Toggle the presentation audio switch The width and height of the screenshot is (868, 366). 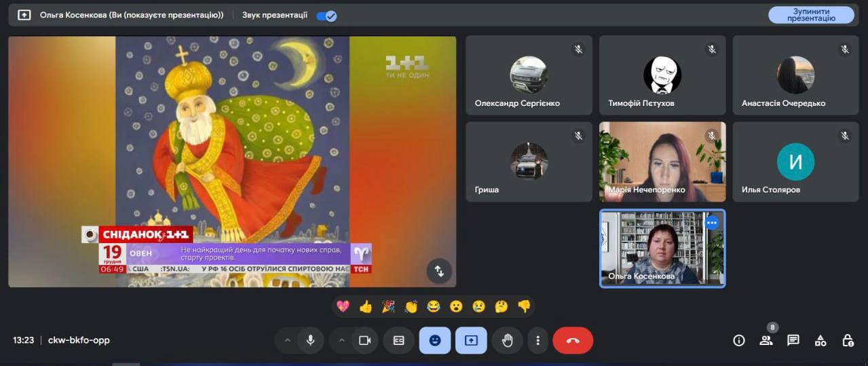coord(326,16)
